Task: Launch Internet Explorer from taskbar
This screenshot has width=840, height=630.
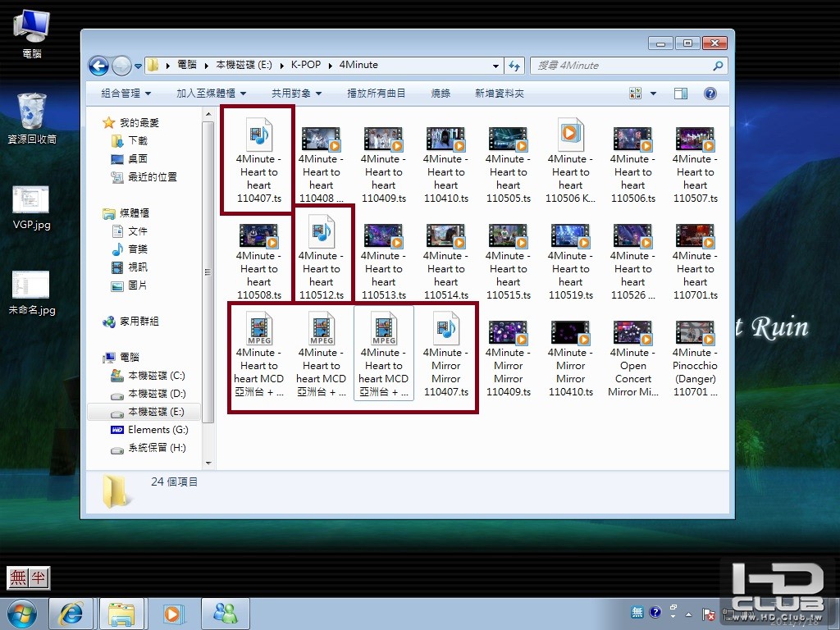Action: pyautogui.click(x=71, y=614)
